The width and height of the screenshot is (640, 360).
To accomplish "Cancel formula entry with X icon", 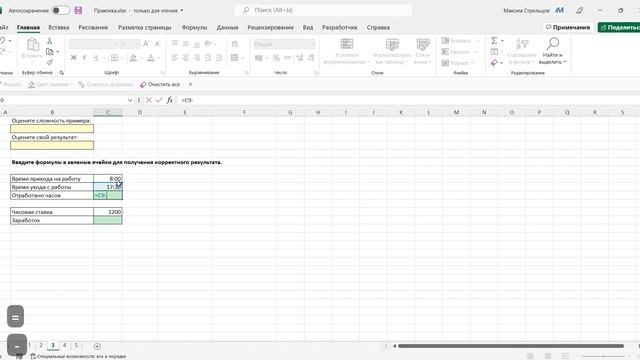I will click(149, 100).
